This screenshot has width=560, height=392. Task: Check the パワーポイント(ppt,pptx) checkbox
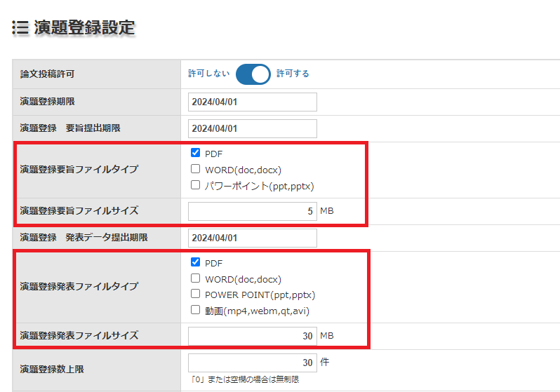coord(196,186)
